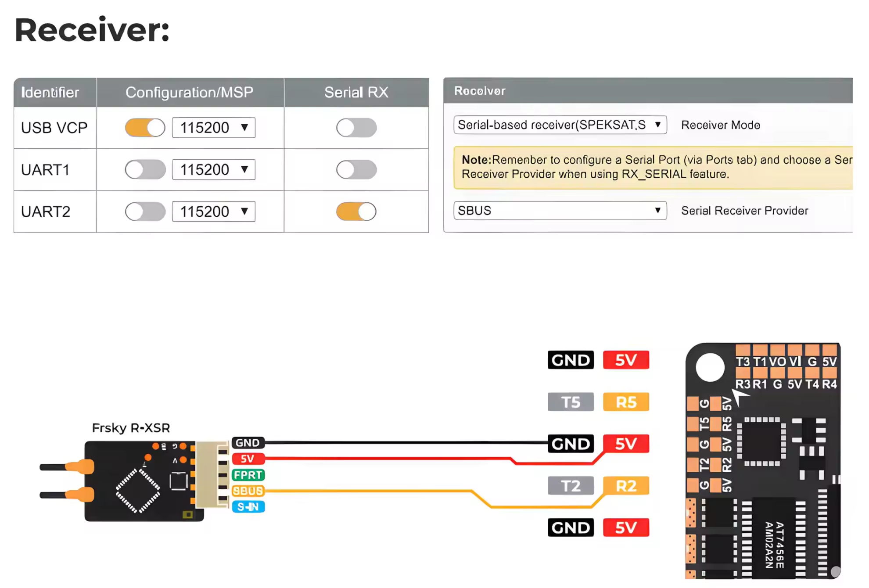
Task: Click the T3 pad on flight controller
Action: (743, 350)
